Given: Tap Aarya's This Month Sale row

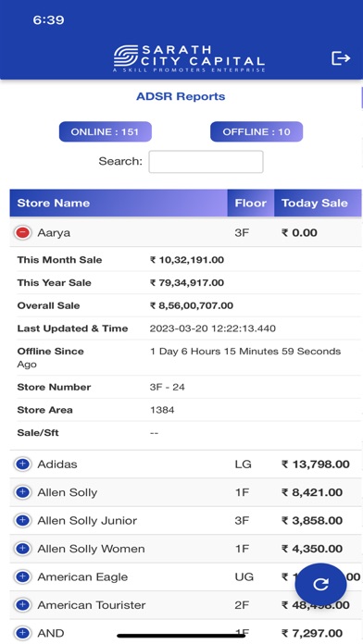Looking at the screenshot, I should tap(185, 260).
